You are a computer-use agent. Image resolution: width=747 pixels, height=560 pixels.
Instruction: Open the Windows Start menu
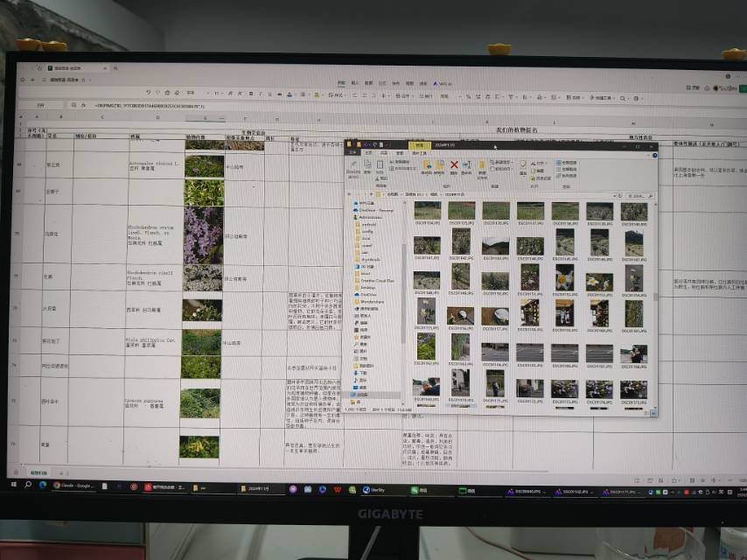pos(14,485)
